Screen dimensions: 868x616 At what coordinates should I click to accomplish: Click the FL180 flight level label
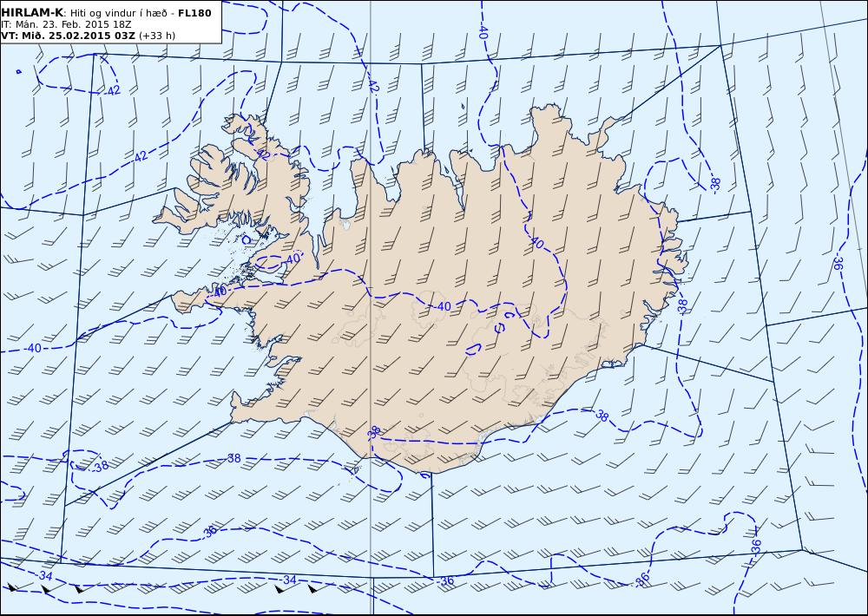tap(194, 13)
